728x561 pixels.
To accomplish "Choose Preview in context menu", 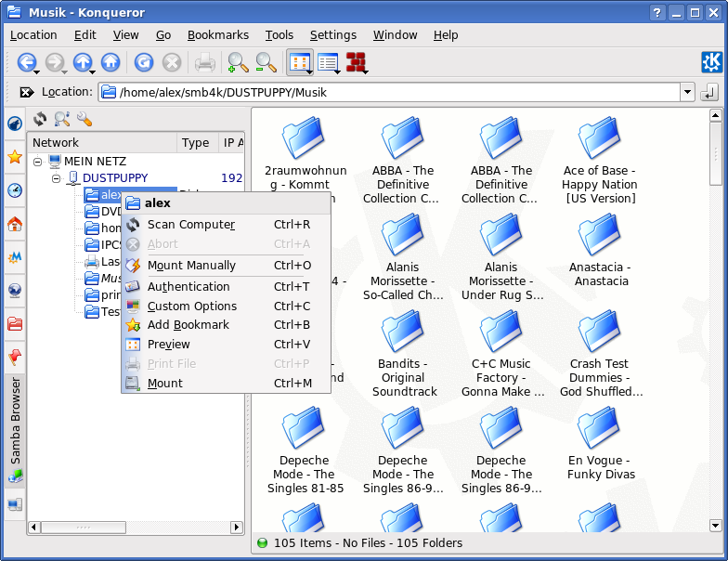I will [227, 344].
